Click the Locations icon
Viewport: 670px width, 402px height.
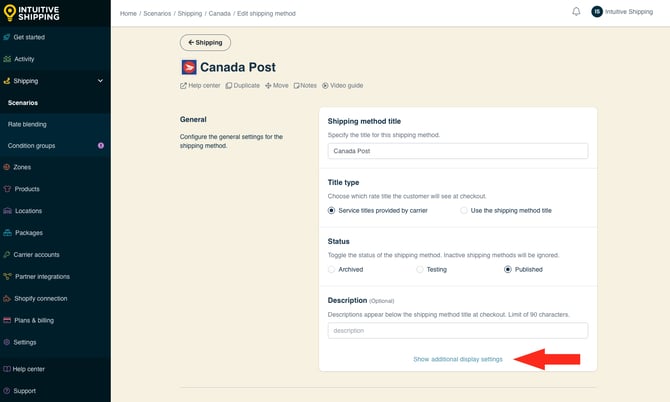tap(7, 211)
